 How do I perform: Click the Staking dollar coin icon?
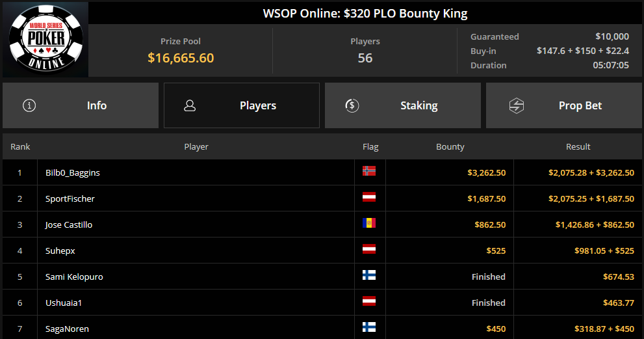[x=352, y=105]
